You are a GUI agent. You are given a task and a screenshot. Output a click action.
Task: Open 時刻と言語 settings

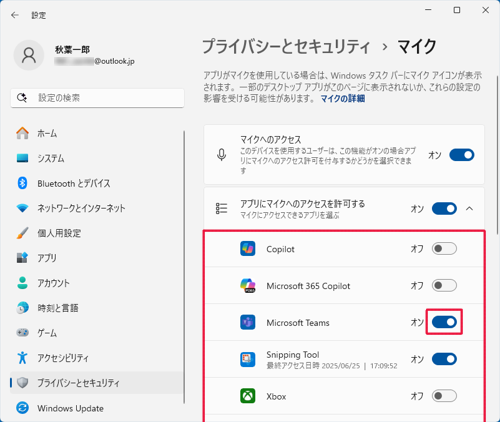(x=97, y=308)
